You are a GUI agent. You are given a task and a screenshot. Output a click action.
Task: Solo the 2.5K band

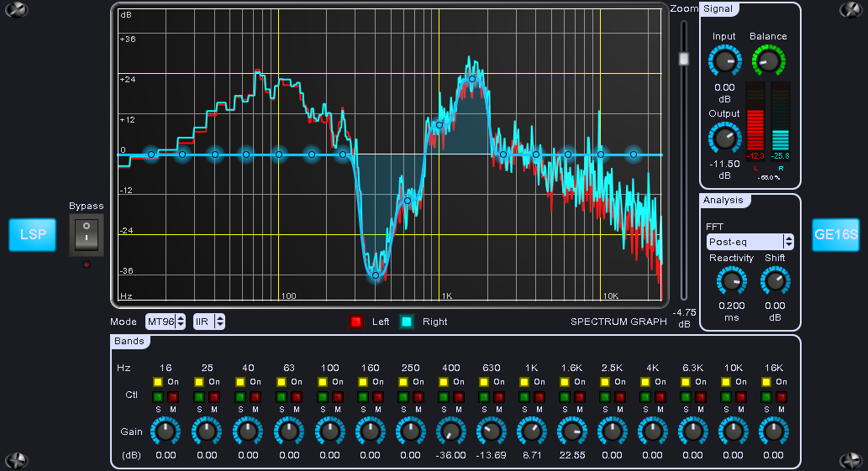pyautogui.click(x=605, y=397)
